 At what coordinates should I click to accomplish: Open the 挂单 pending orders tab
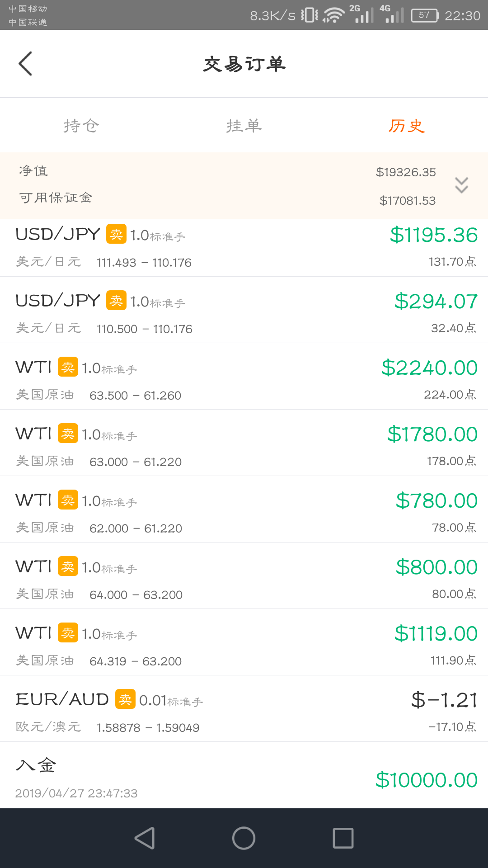point(244,126)
